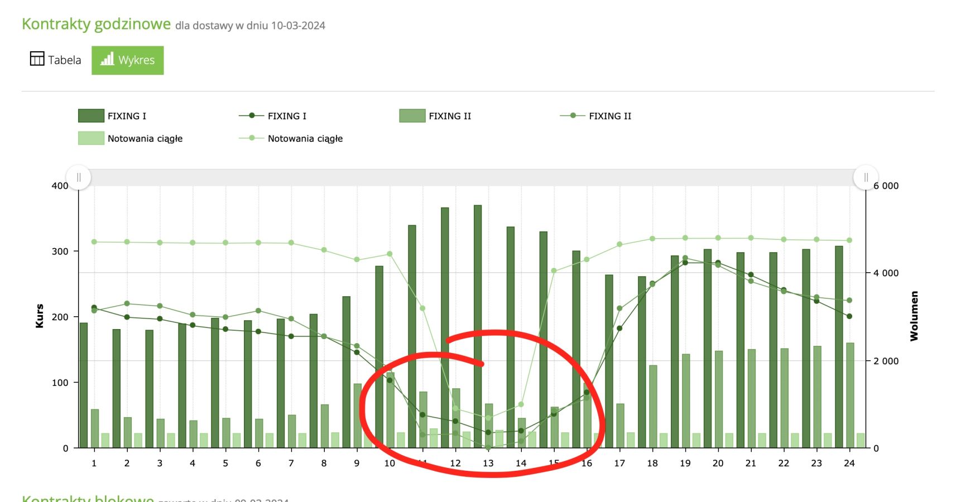Screen dimensions: 980x502
Task: Click FIXING I line point at hour 19
Action: (x=685, y=263)
